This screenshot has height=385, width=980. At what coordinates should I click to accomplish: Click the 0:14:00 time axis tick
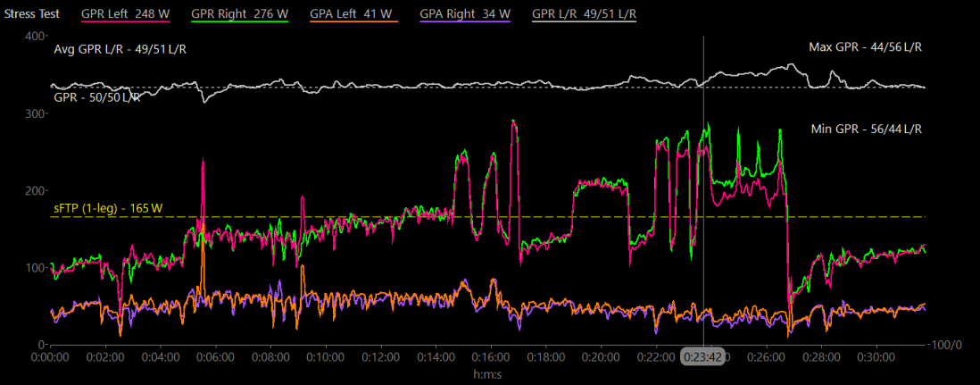pyautogui.click(x=436, y=356)
